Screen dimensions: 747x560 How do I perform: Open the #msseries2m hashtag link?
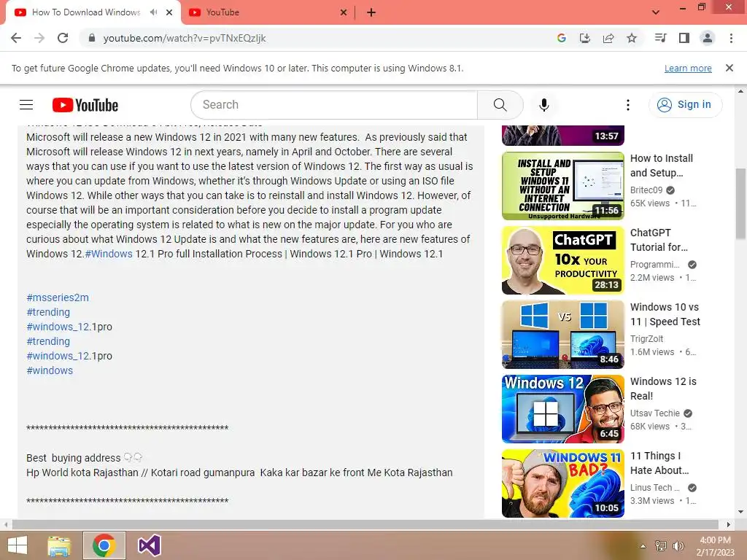[x=58, y=297]
